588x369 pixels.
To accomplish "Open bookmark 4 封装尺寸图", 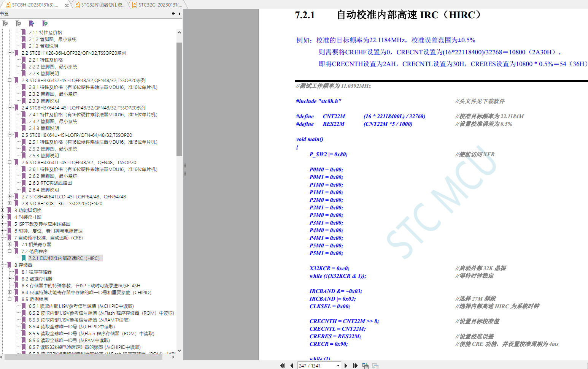I will (x=28, y=217).
